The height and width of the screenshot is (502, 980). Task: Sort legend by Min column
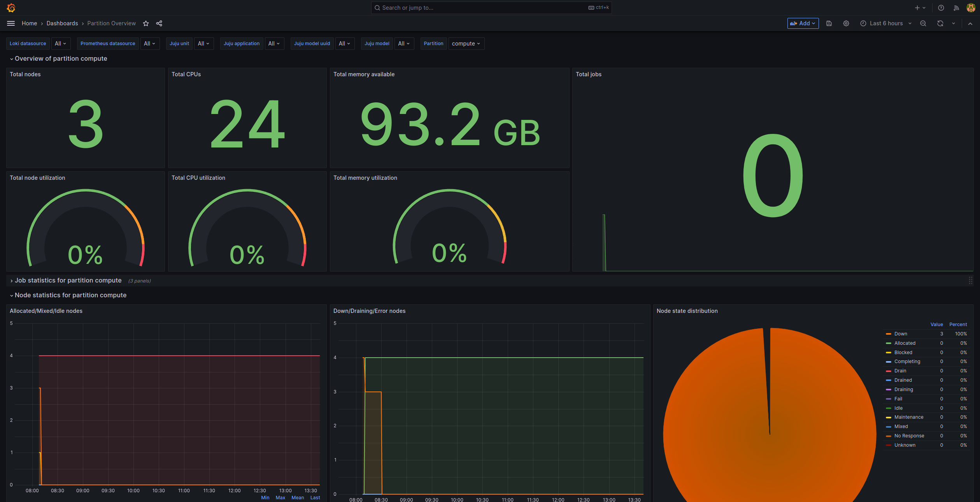tap(265, 498)
